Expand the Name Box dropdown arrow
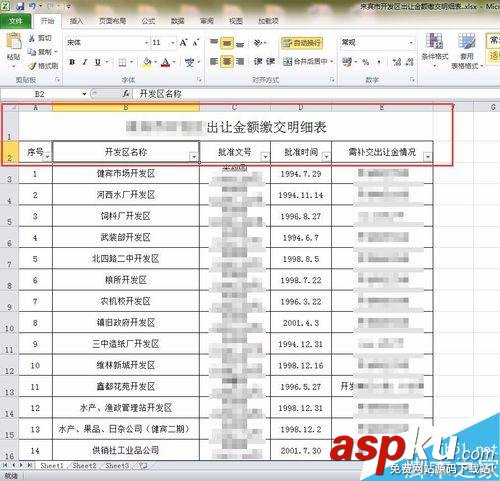 point(84,94)
